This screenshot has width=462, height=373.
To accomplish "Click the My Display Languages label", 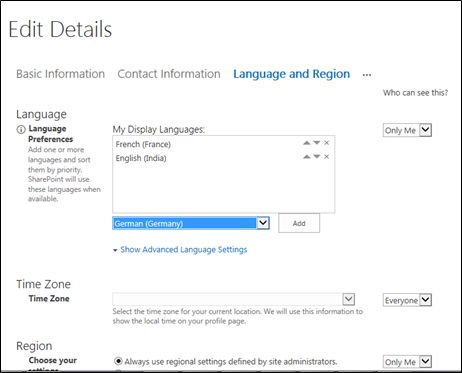I will [x=159, y=129].
